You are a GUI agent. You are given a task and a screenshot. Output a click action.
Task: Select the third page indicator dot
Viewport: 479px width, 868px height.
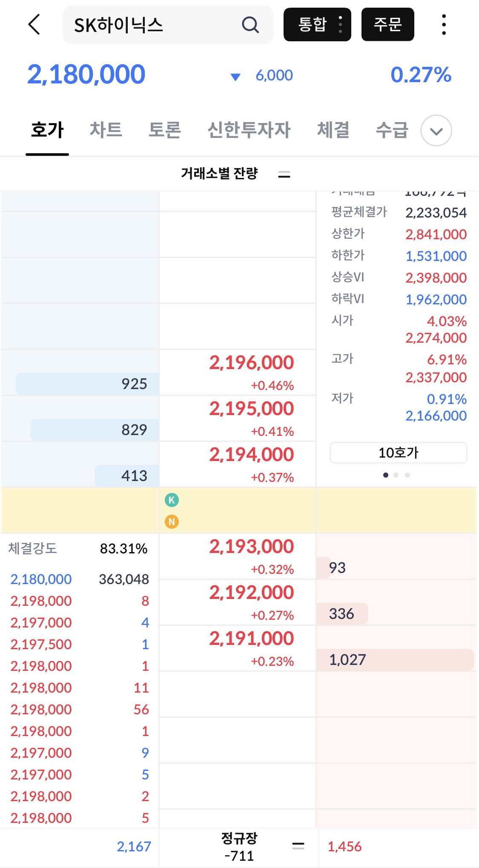click(x=407, y=475)
